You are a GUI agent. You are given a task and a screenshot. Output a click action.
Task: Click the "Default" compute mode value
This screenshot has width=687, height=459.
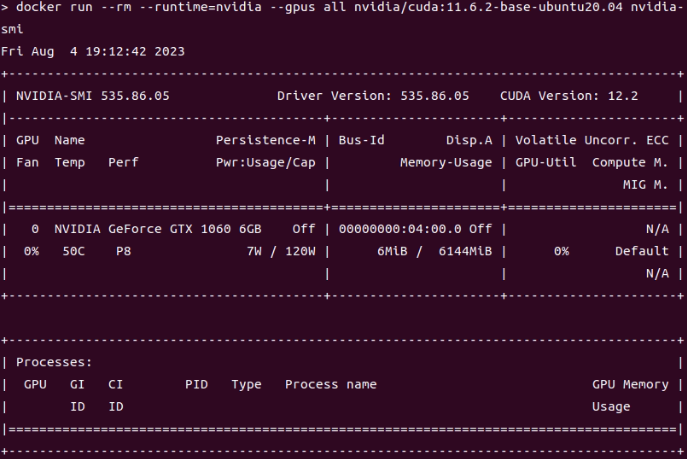(x=642, y=251)
